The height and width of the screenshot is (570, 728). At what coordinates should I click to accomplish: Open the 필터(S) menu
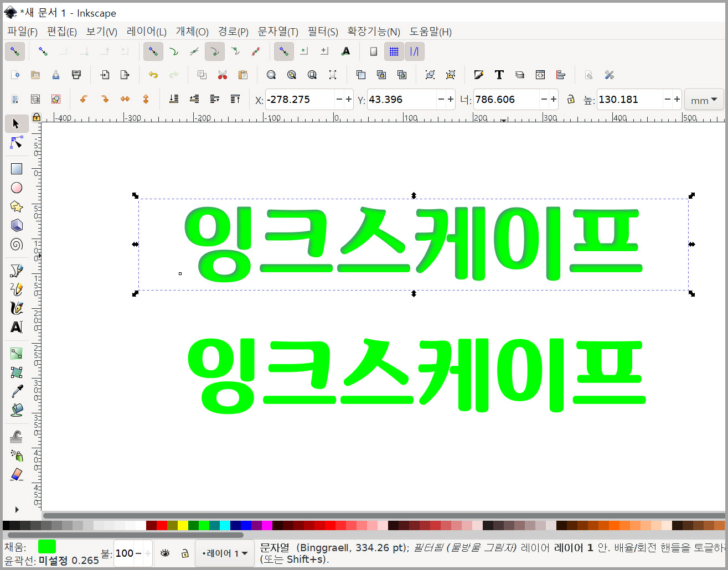323,32
